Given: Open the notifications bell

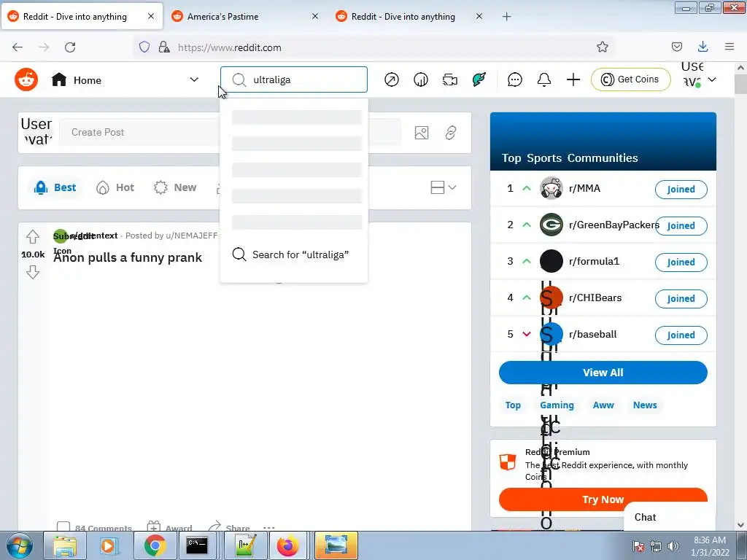Looking at the screenshot, I should tap(544, 79).
